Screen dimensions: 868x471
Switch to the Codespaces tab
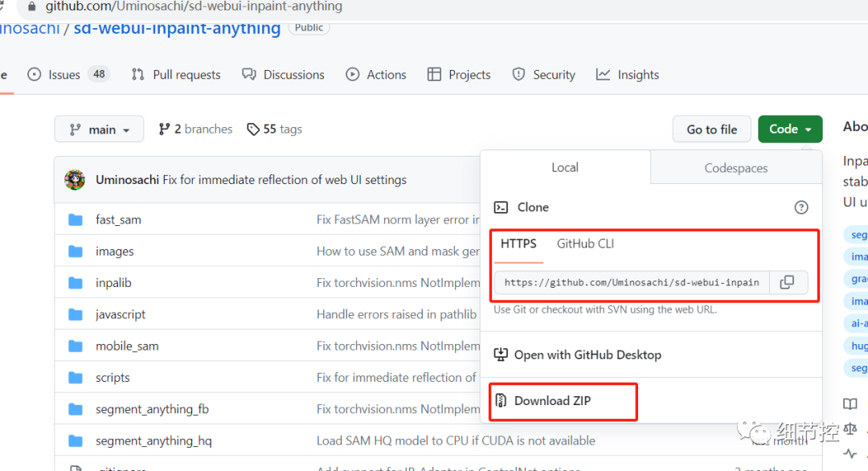[735, 168]
